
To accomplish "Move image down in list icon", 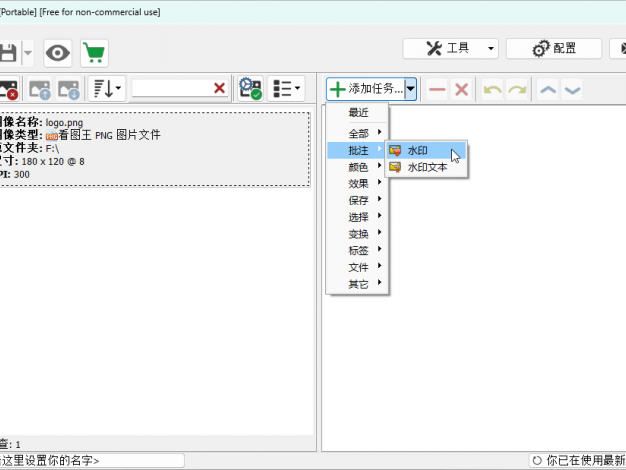I will (x=69, y=89).
